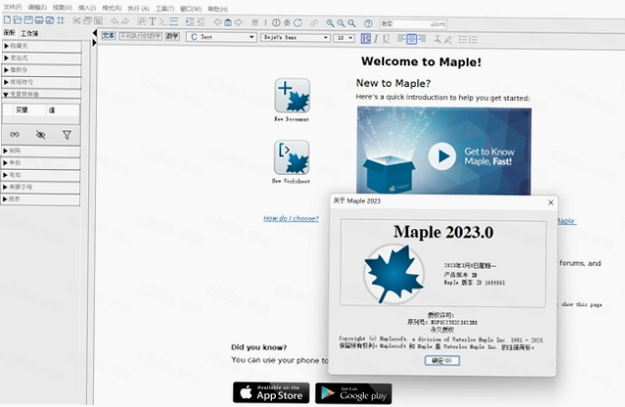Expand the 收藏夹 palette
The image size is (625, 407).
pyautogui.click(x=41, y=46)
